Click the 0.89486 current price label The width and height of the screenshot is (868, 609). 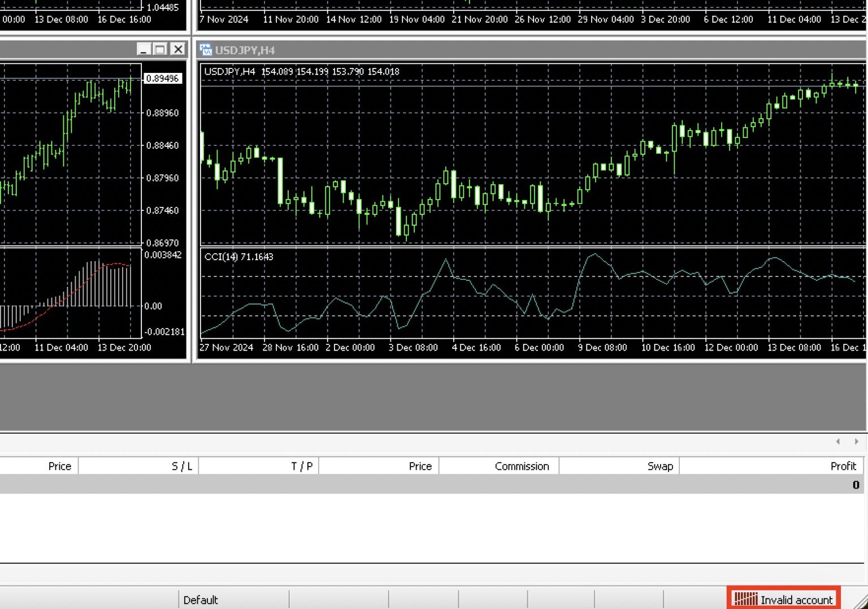pyautogui.click(x=162, y=79)
